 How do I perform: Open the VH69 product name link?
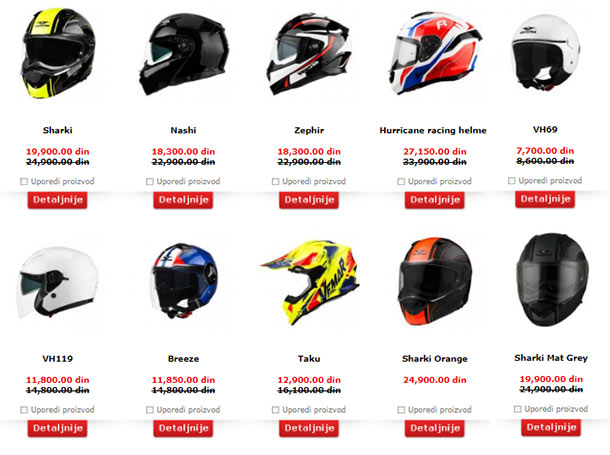click(545, 130)
